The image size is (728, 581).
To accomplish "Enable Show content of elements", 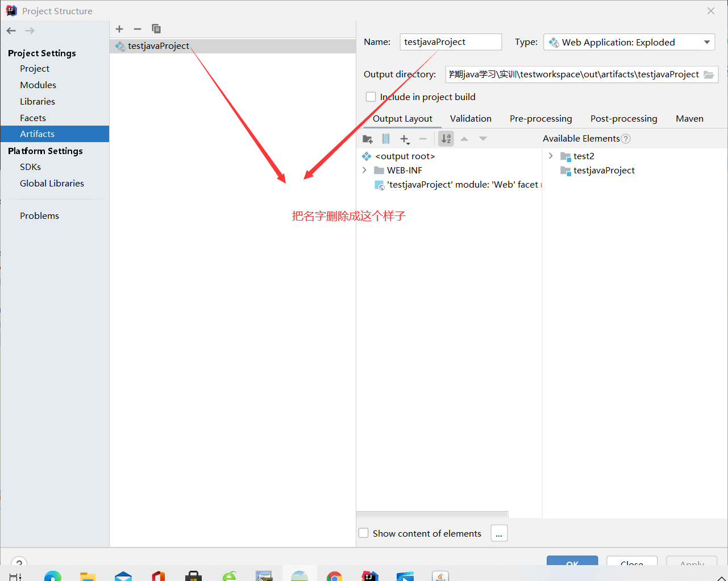I will [x=364, y=533].
